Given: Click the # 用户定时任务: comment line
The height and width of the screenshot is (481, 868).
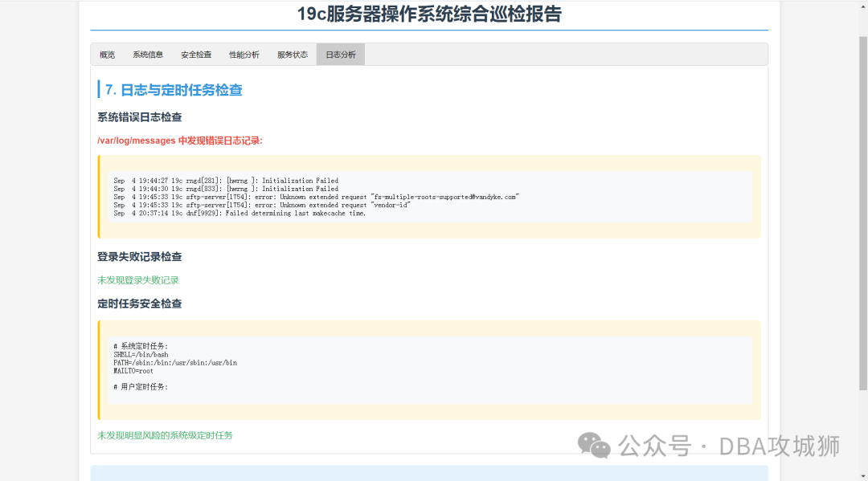Looking at the screenshot, I should point(141,387).
